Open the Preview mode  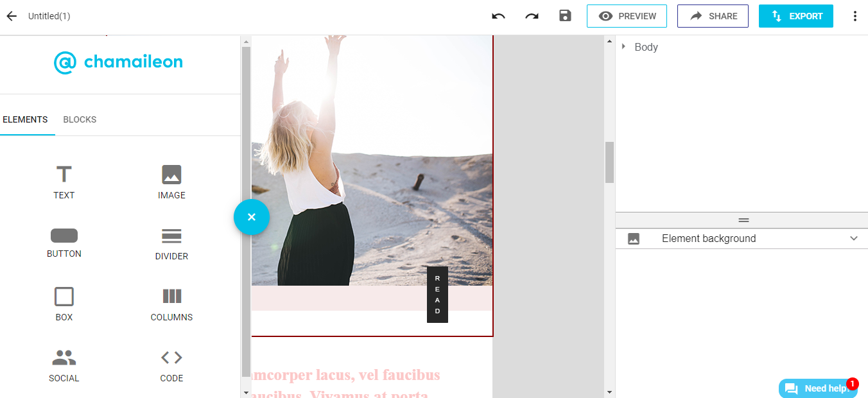(627, 16)
